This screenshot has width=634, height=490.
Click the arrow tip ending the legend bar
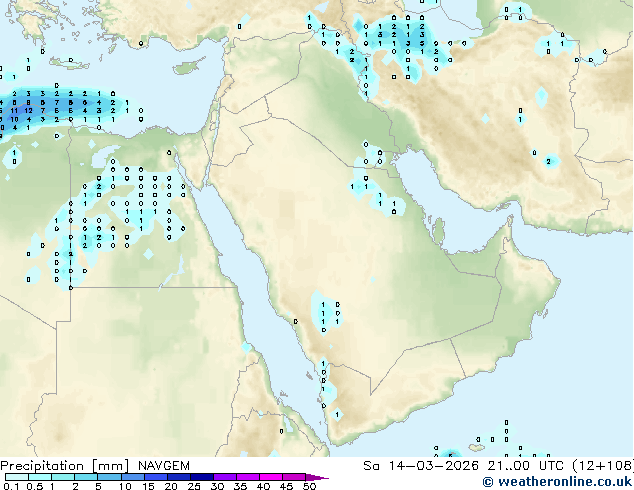(317, 477)
